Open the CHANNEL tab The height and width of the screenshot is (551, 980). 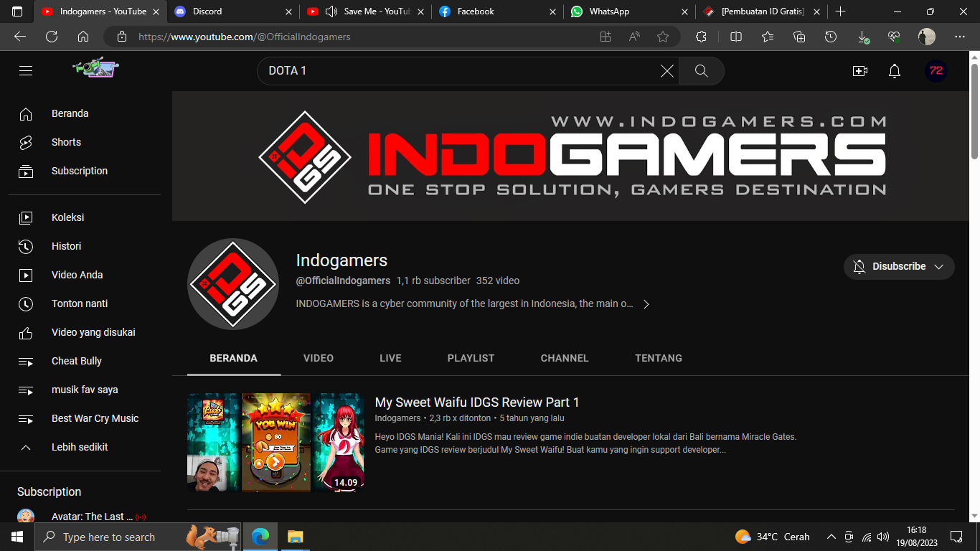point(565,358)
